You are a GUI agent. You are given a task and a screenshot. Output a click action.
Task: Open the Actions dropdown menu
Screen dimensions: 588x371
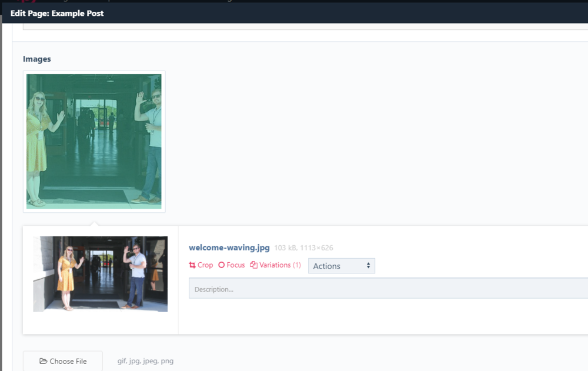pos(341,266)
